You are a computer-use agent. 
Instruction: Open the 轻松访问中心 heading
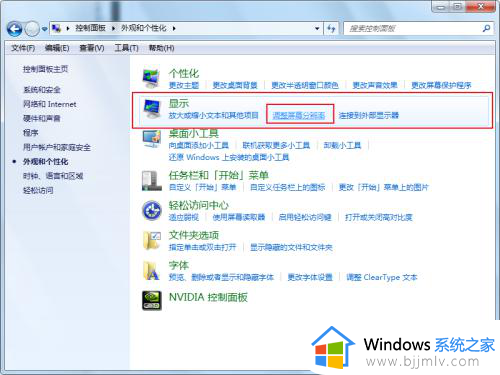pos(199,205)
